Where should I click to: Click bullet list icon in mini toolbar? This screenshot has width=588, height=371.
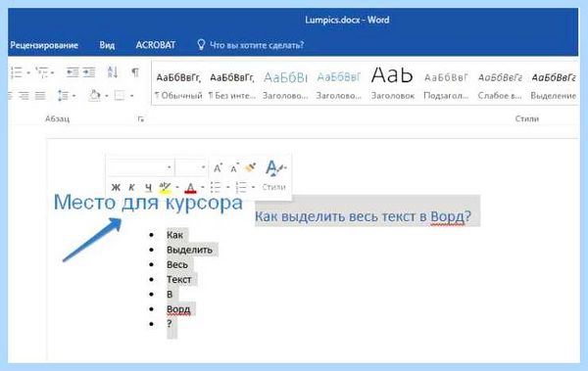click(x=216, y=187)
